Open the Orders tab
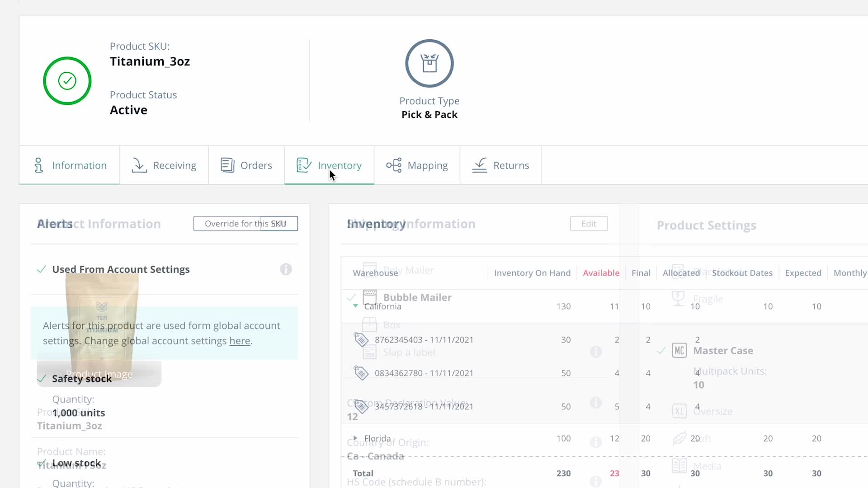This screenshot has width=868, height=488. (246, 165)
